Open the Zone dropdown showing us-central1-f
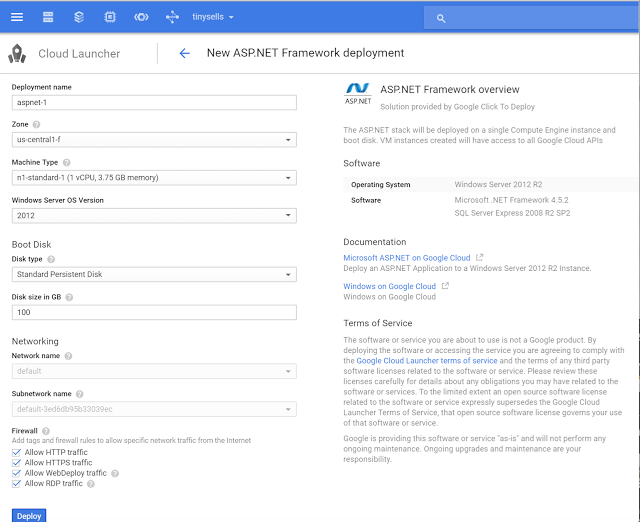 point(153,140)
